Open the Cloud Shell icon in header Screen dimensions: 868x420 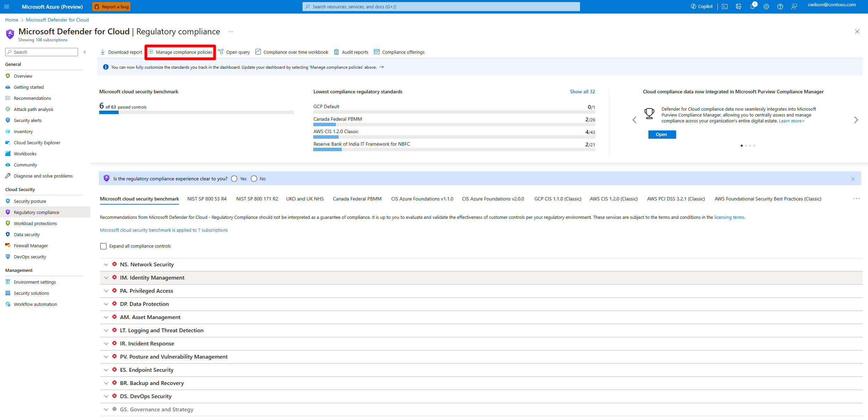click(725, 7)
